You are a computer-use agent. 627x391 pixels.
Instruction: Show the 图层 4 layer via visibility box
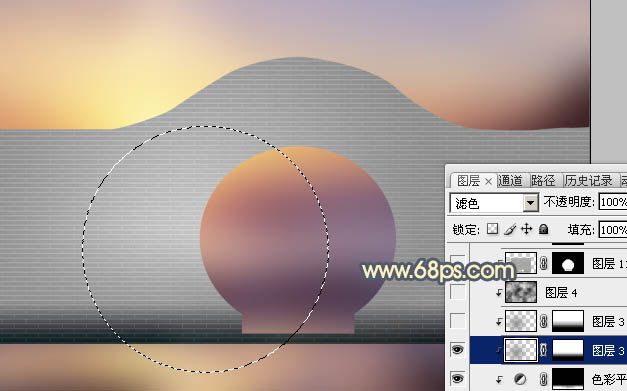pyautogui.click(x=458, y=292)
